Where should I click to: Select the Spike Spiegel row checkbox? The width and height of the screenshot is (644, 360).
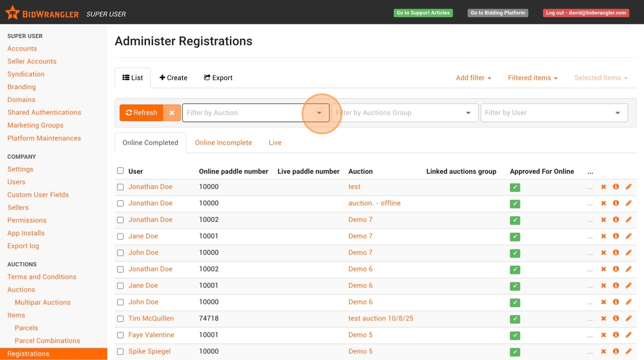pyautogui.click(x=120, y=351)
